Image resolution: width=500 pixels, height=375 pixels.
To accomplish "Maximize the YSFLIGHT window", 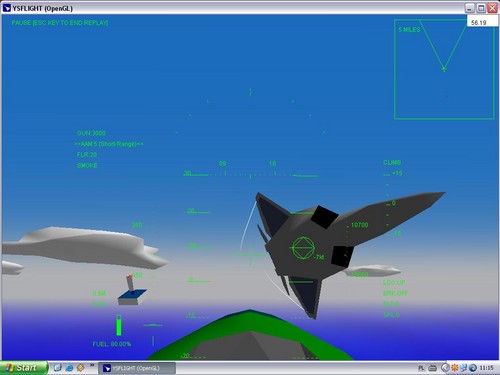I will tap(481, 8).
